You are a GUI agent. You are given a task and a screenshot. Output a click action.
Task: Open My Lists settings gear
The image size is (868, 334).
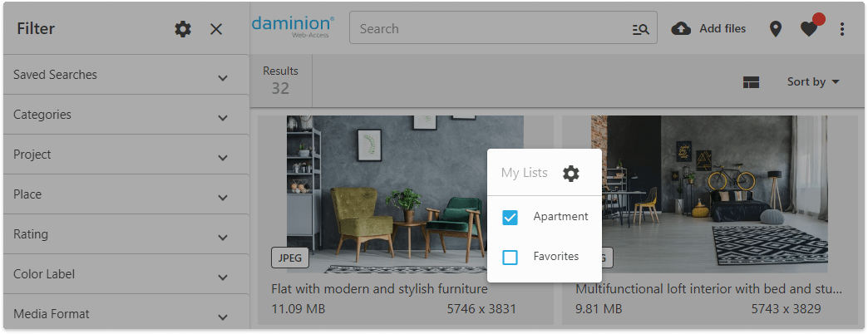[x=570, y=174]
